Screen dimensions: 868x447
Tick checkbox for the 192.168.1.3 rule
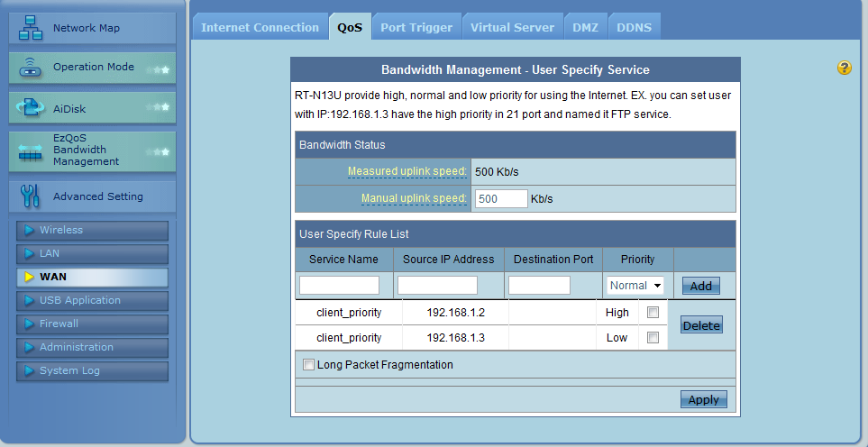pyautogui.click(x=653, y=337)
